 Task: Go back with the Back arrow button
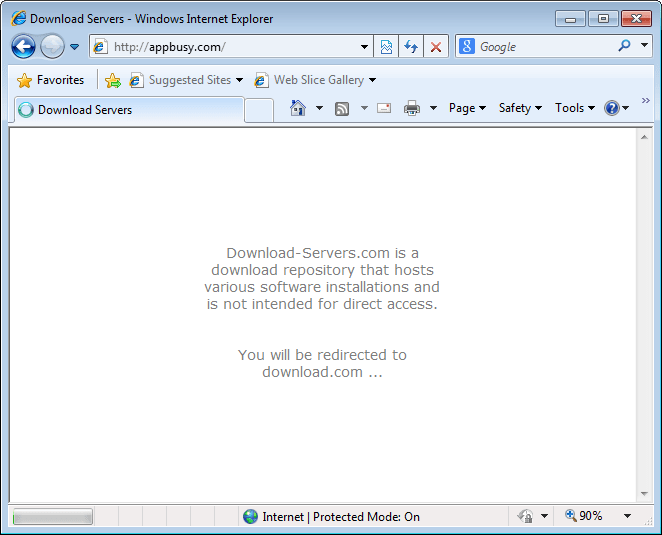click(x=23, y=46)
